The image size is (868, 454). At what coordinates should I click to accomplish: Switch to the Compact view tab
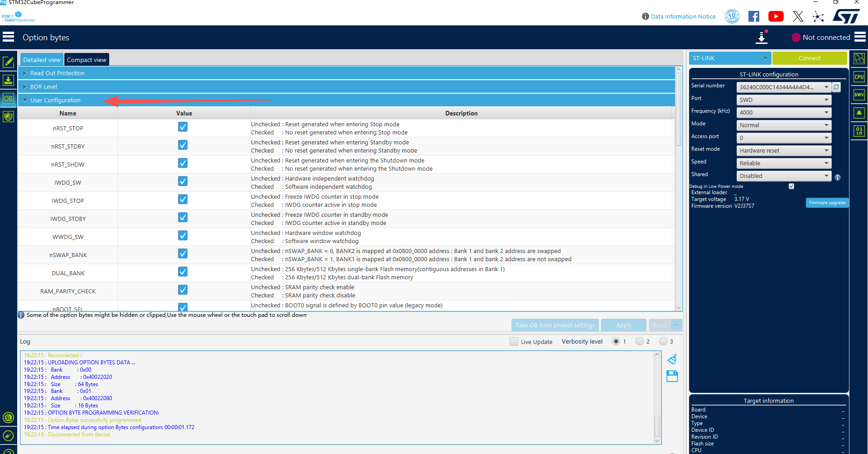coord(87,60)
